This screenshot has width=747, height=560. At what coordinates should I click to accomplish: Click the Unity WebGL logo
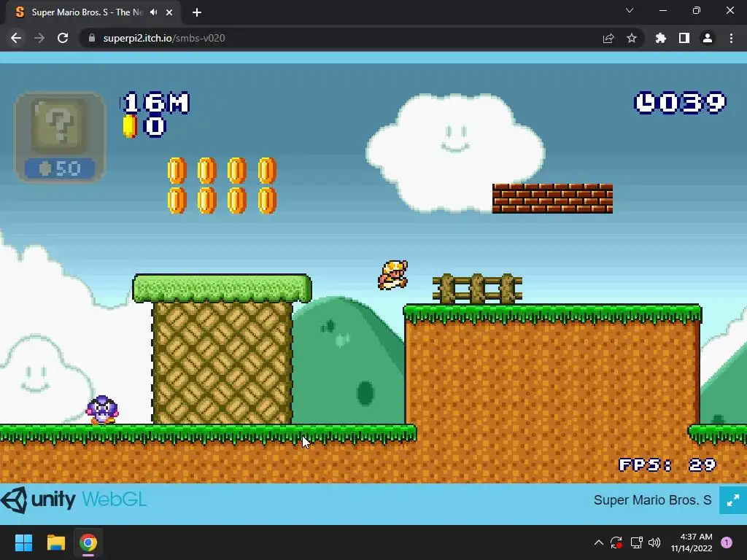(74, 500)
